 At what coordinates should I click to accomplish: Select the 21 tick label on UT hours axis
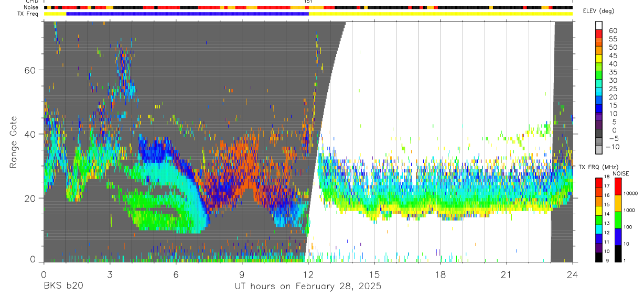[507, 274]
